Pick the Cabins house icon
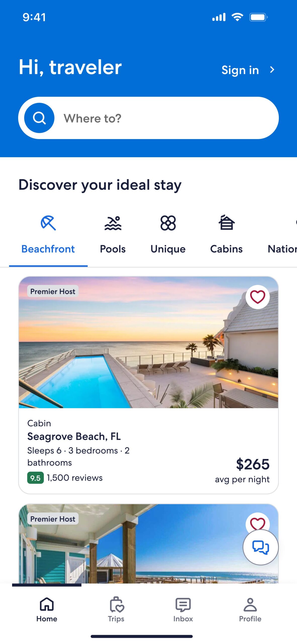Screen dimensions: 297x644 tap(226, 223)
